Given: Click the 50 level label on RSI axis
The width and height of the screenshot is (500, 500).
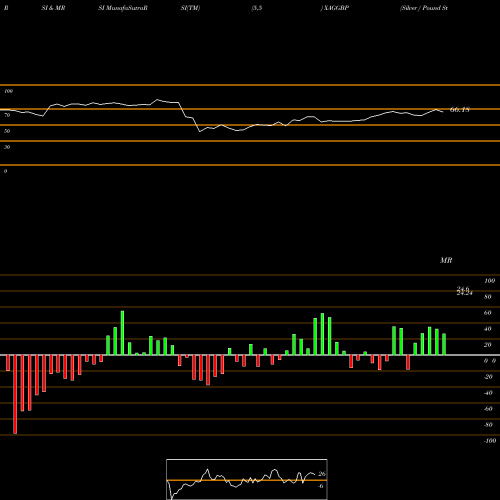Looking at the screenshot, I should (x=7, y=131).
